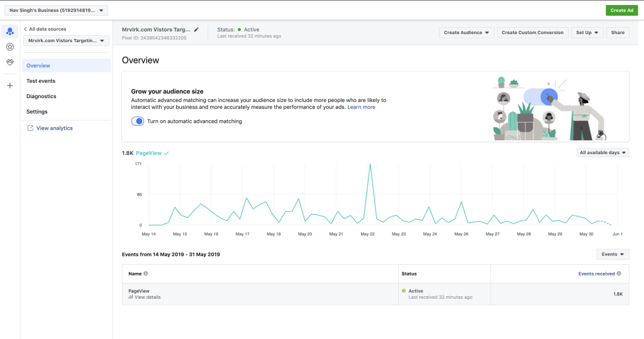Expand the Set Up dropdown
The height and width of the screenshot is (339, 644).
point(587,33)
